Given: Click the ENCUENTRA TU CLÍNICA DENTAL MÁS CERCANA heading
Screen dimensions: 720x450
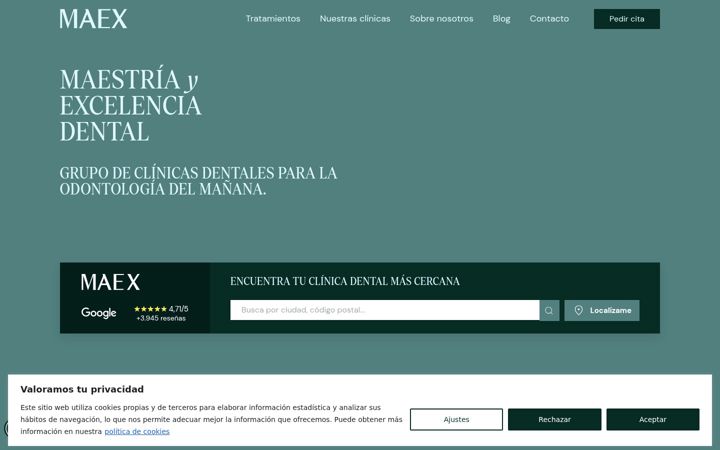Looking at the screenshot, I should click(345, 281).
